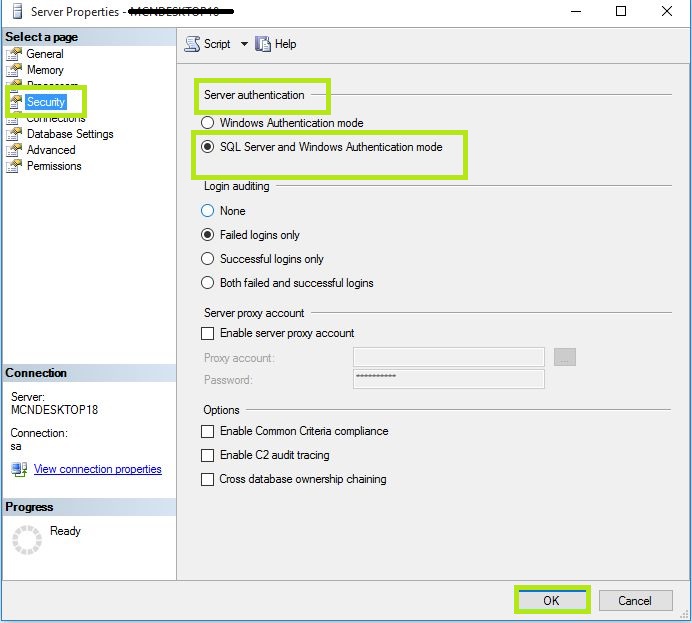The height and width of the screenshot is (623, 692).
Task: Select the Security page
Action: pyautogui.click(x=46, y=102)
